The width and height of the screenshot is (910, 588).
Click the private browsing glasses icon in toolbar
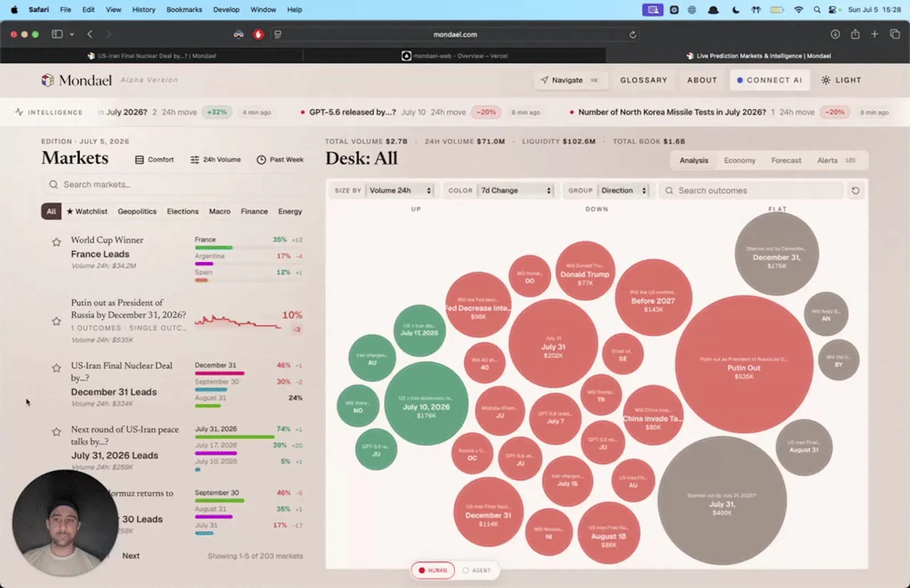click(x=239, y=34)
